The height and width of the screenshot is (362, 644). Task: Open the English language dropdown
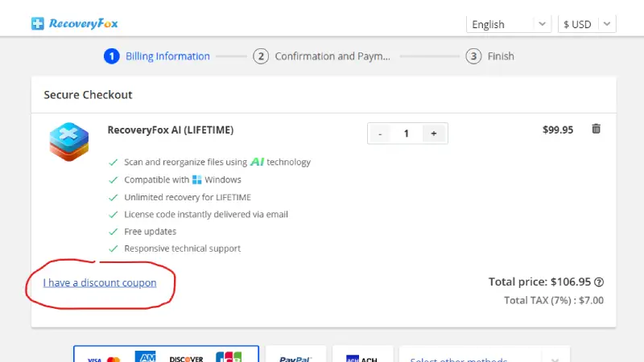tap(509, 24)
